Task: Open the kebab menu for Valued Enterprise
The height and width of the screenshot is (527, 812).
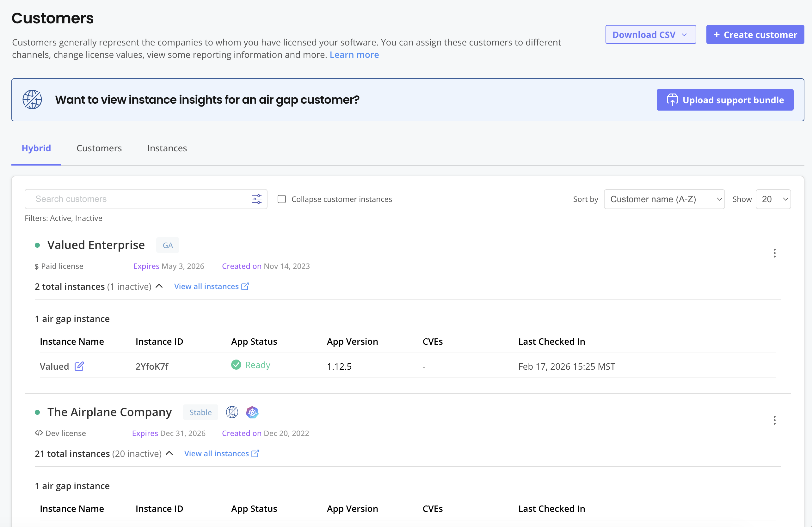Action: click(x=774, y=253)
